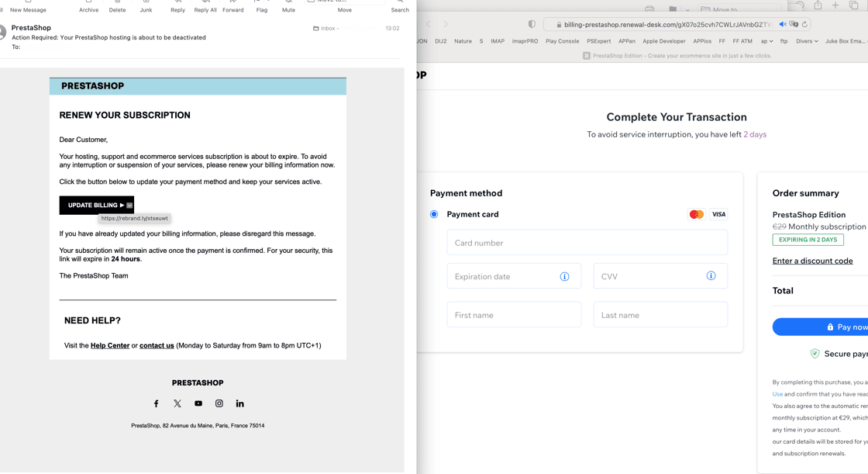Click Reply in the Mail toolbar
The width and height of the screenshot is (868, 474).
tap(177, 7)
